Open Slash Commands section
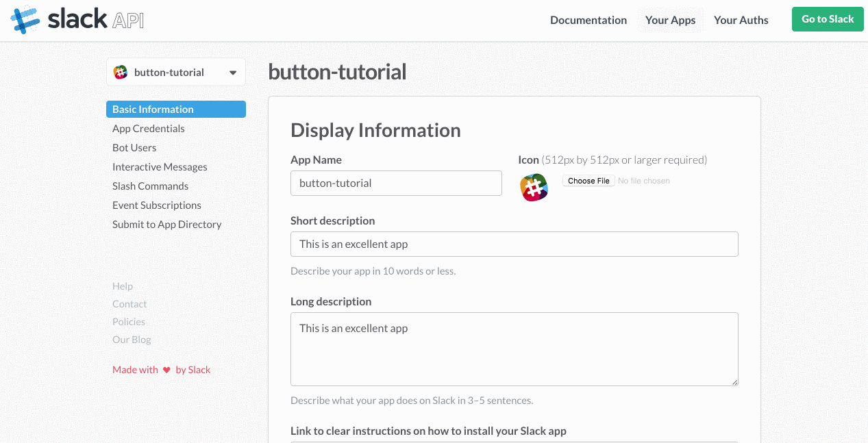The width and height of the screenshot is (868, 443). tap(150, 186)
